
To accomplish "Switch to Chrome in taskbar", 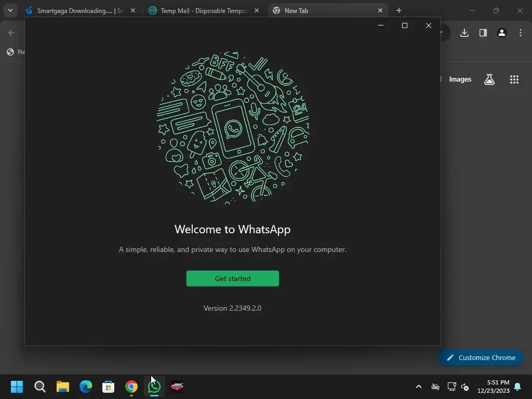I will coord(131,387).
